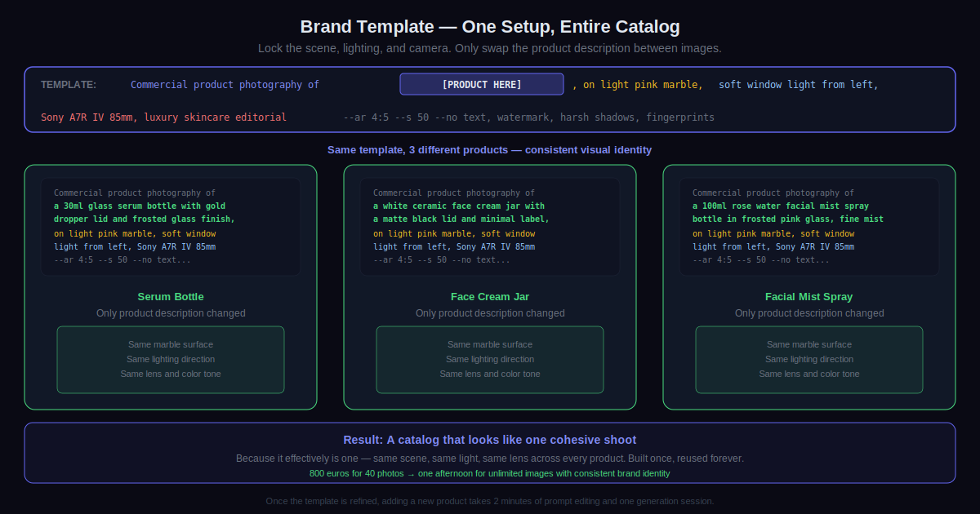Click 'Same lens and color tone' under Facial Mist Spray
The image size is (980, 514).
point(808,374)
